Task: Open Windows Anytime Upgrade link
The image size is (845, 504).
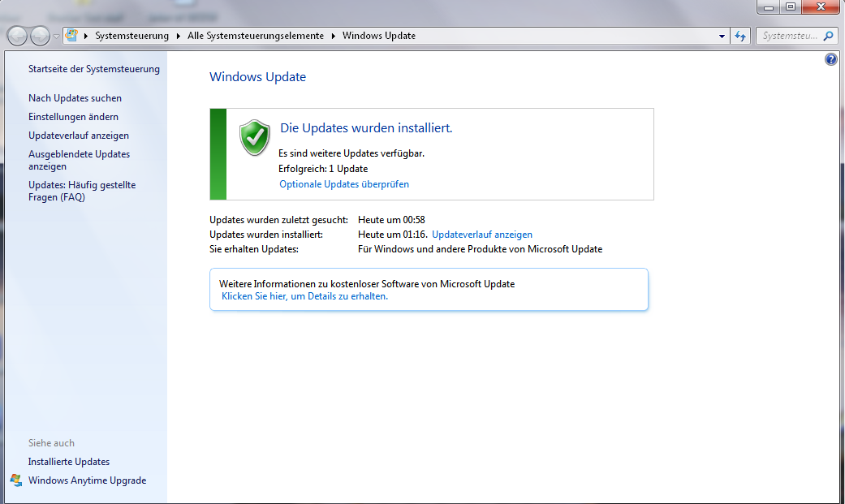Action: [88, 480]
